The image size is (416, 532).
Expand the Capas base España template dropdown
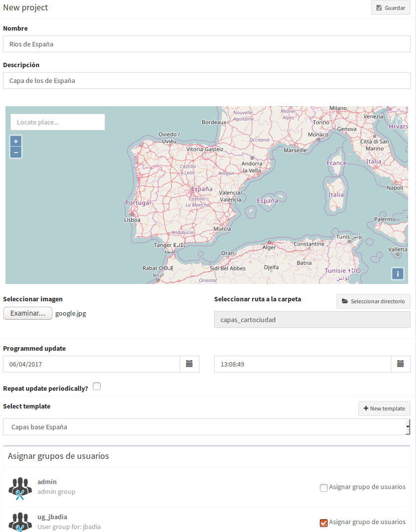point(206,427)
